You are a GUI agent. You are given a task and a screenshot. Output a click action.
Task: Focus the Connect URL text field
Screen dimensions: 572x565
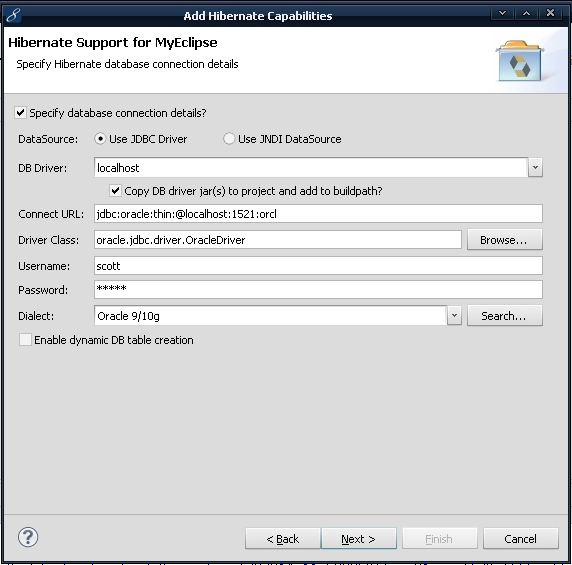coord(318,214)
